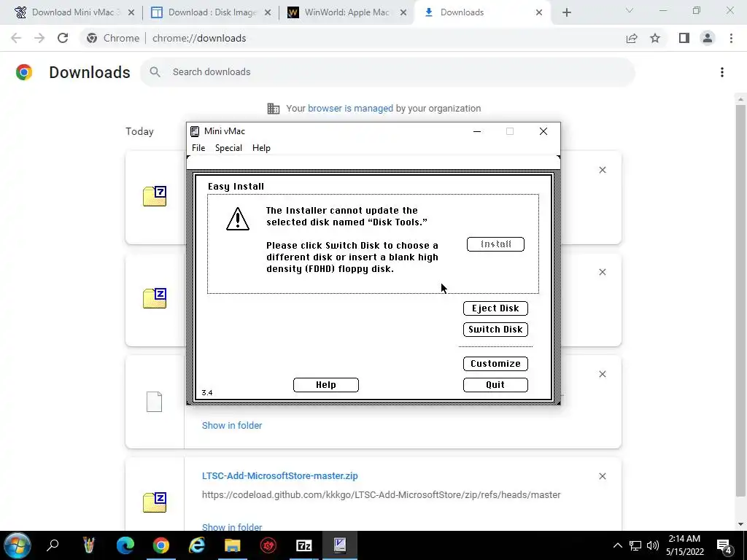The image size is (747, 560).
Task: Open Chrome tab search chevron
Action: pos(630,10)
